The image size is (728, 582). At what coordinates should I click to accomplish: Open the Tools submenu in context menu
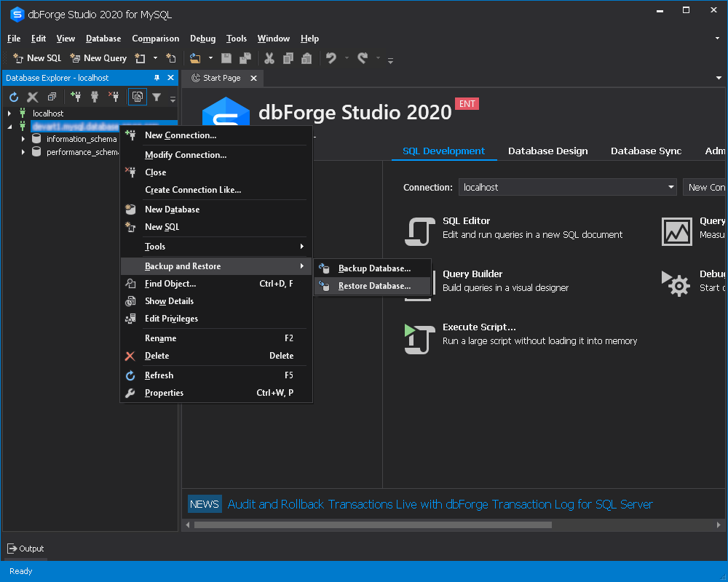[216, 247]
